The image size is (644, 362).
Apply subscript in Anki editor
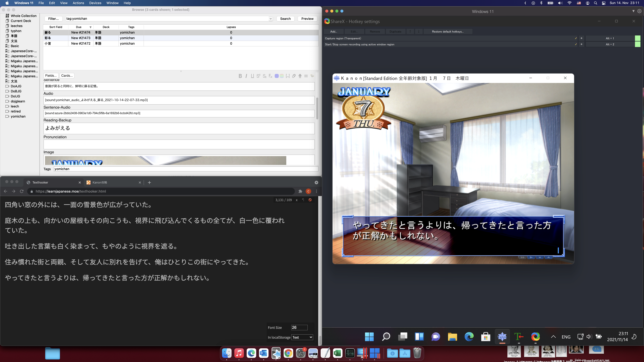264,76
